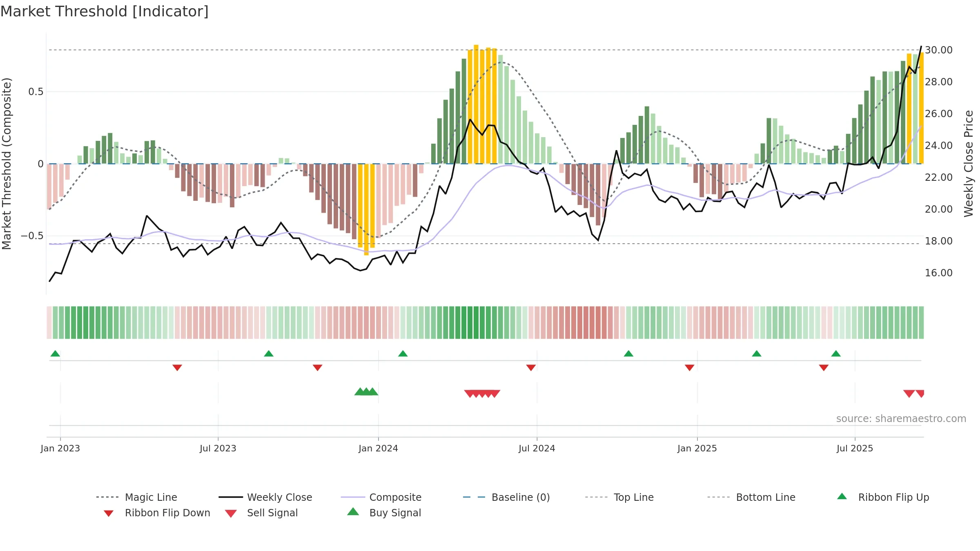Click the dark green ribbon segment near Apr 2024
980x551 pixels.
pyautogui.click(x=470, y=322)
